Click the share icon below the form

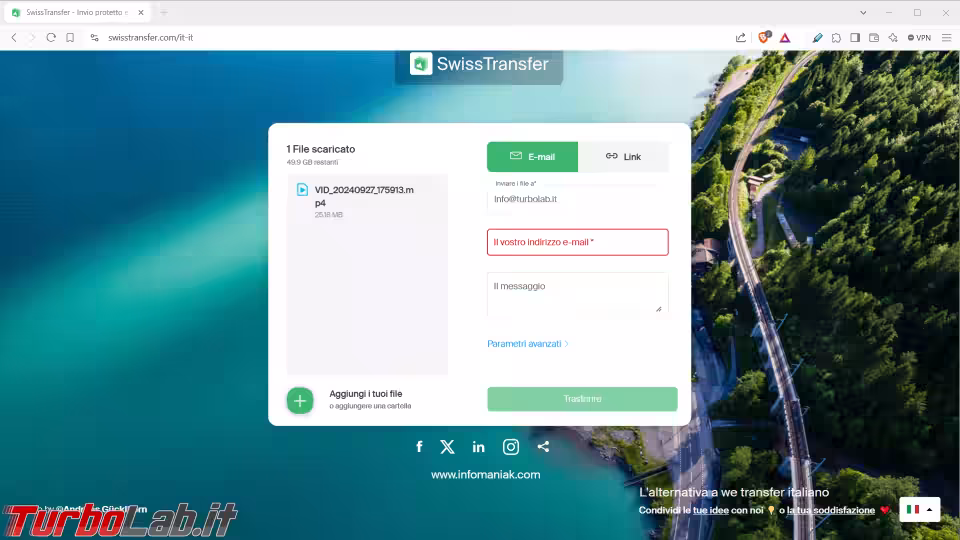click(543, 446)
